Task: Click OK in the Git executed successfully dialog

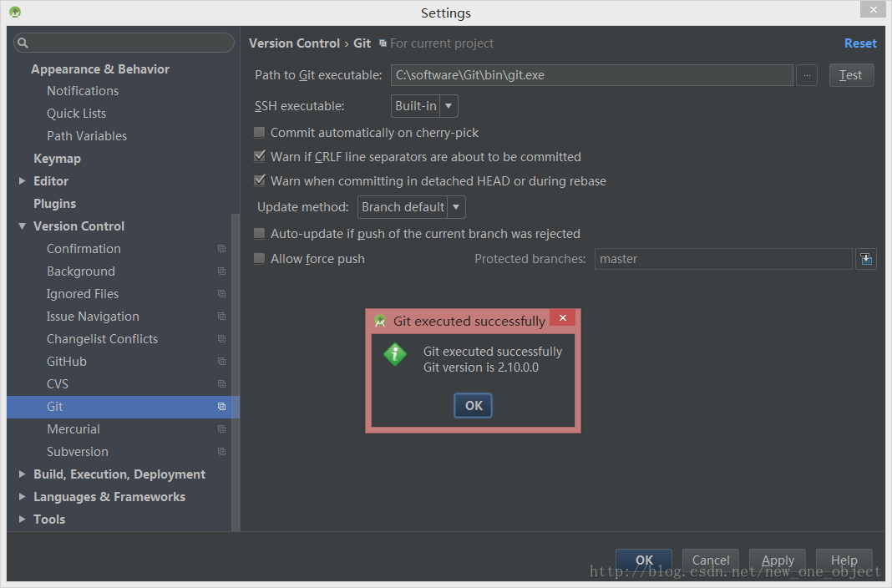Action: (474, 405)
